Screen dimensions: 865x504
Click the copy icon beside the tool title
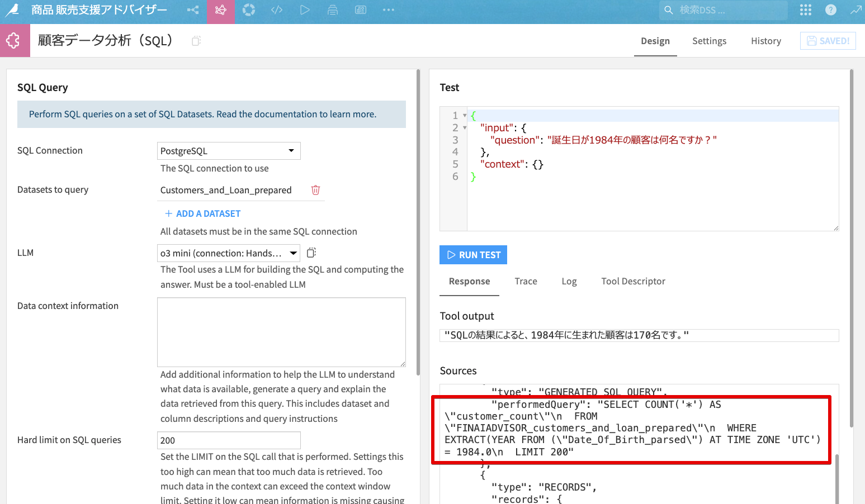[196, 41]
